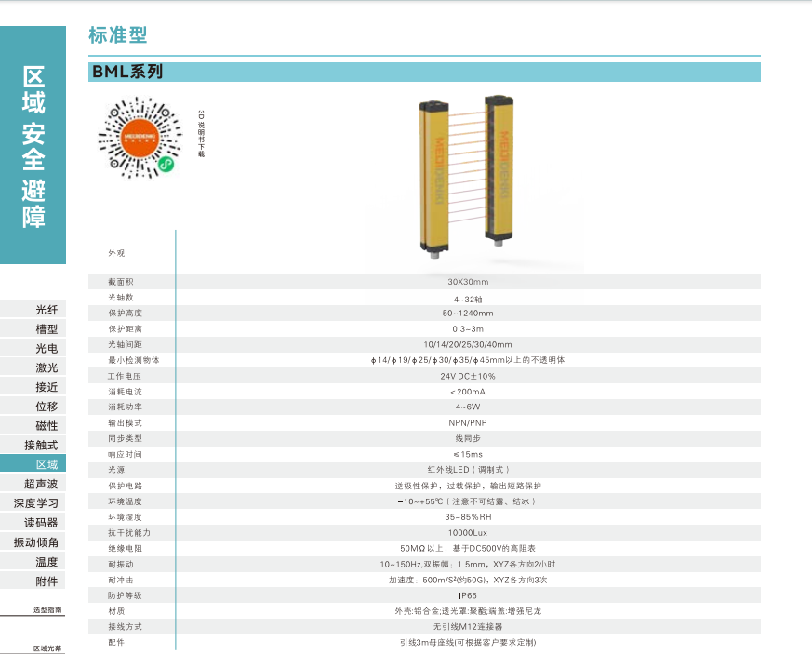The width and height of the screenshot is (812, 654).
Task: Click the BML系列 section header
Action: (x=127, y=72)
